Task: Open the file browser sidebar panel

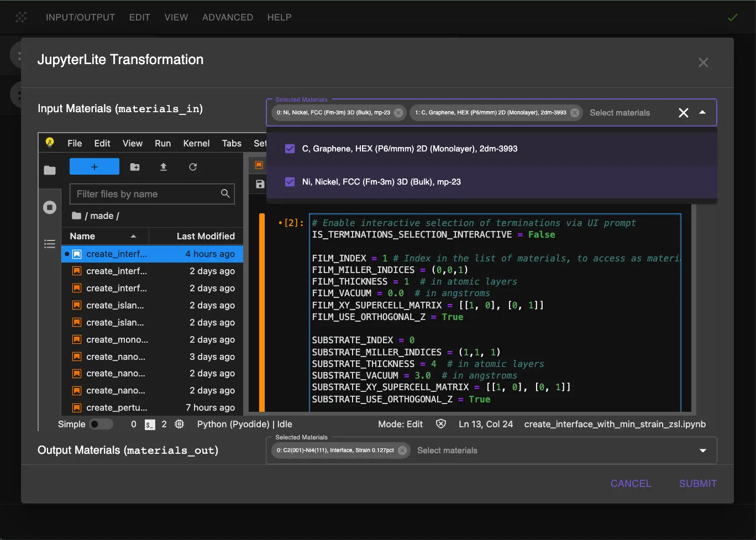Action: [x=50, y=171]
